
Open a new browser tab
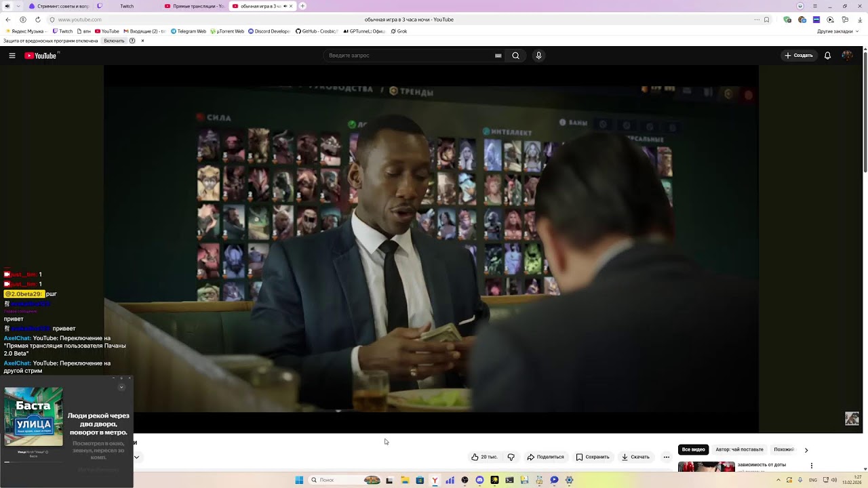click(x=302, y=6)
